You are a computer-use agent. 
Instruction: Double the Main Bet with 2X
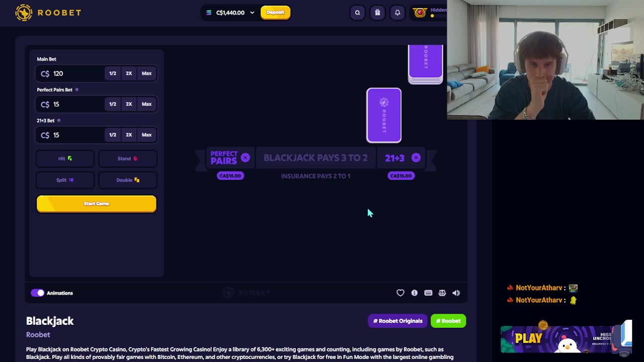[129, 73]
